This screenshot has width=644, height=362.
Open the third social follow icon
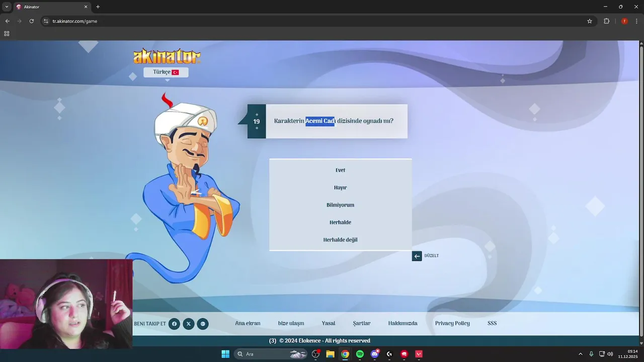point(203,324)
